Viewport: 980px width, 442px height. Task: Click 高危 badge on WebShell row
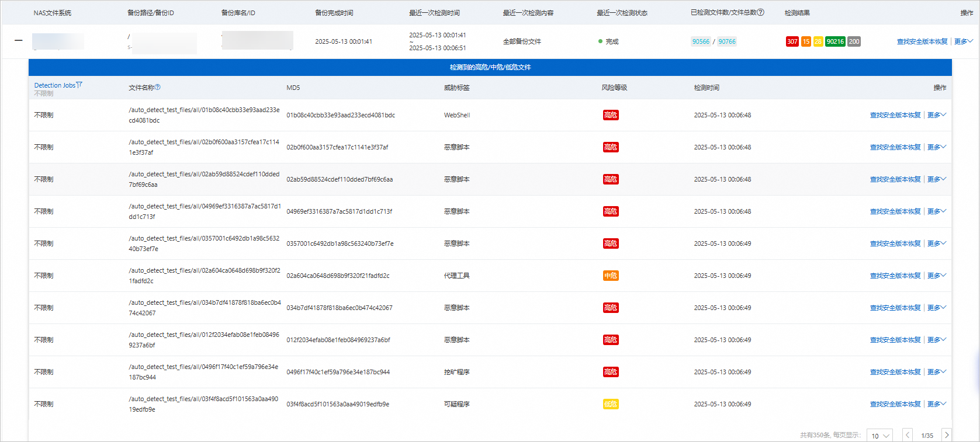coord(611,115)
